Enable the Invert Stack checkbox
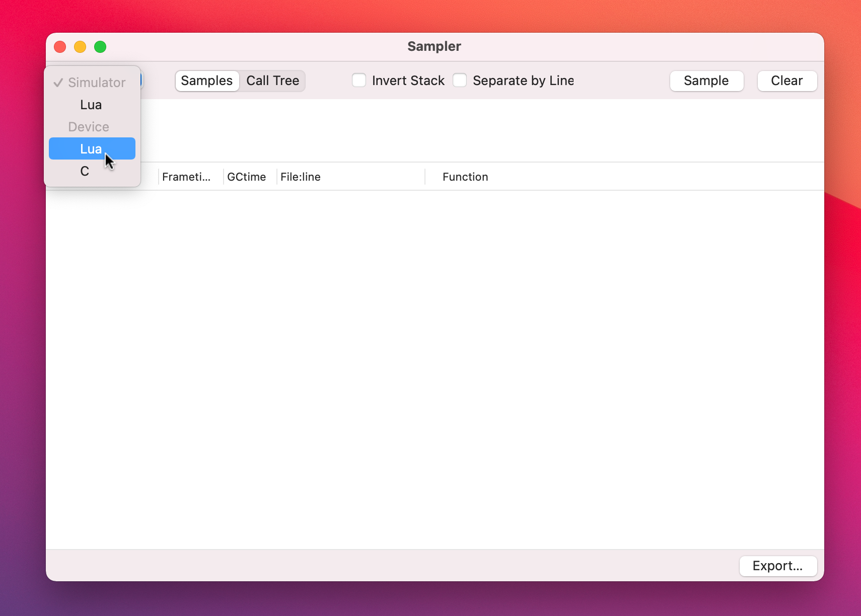861x616 pixels. pyautogui.click(x=359, y=81)
